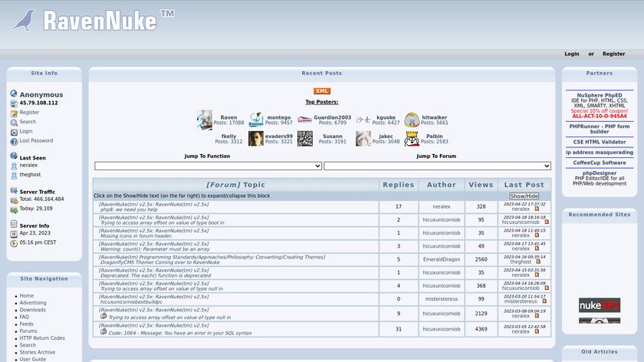Click the Login link in top bar
This screenshot has height=362, width=644.
click(571, 54)
